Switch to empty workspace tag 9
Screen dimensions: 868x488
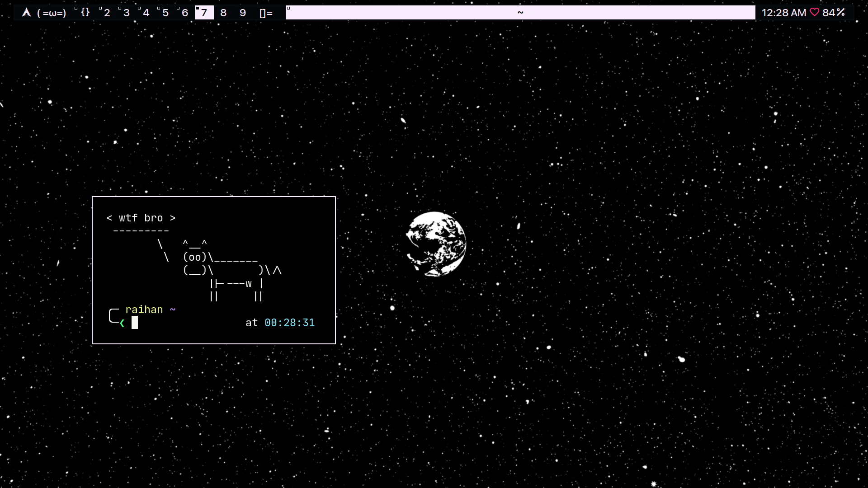point(243,13)
